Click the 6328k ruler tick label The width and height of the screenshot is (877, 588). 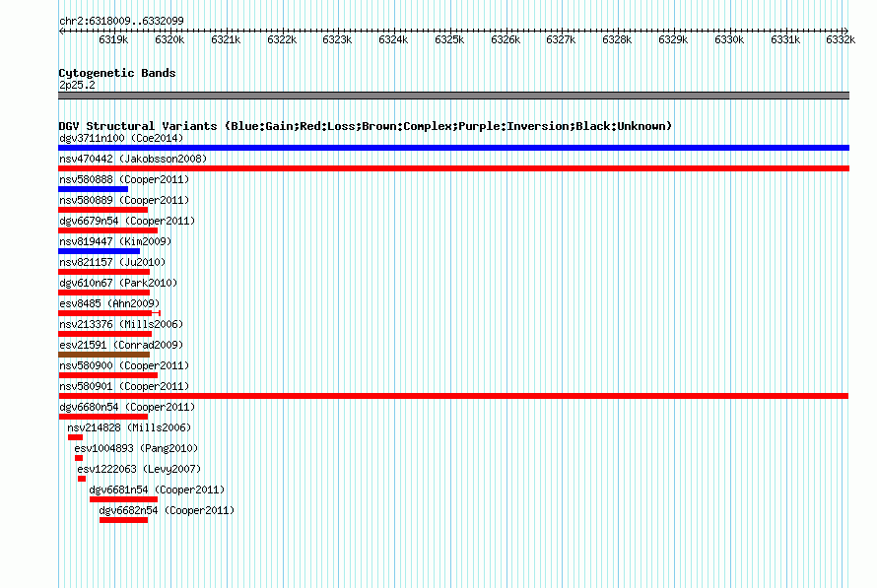pos(617,39)
